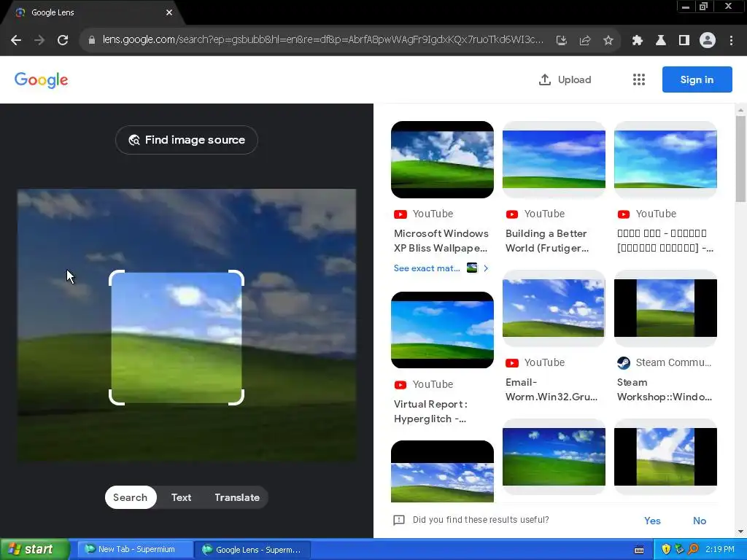The height and width of the screenshot is (560, 747).
Task: Click Virtual Report: Hyperglitch title
Action: [x=430, y=411]
